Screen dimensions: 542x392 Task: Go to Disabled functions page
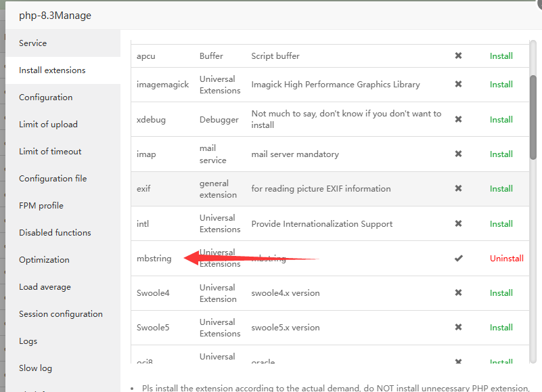(x=55, y=233)
